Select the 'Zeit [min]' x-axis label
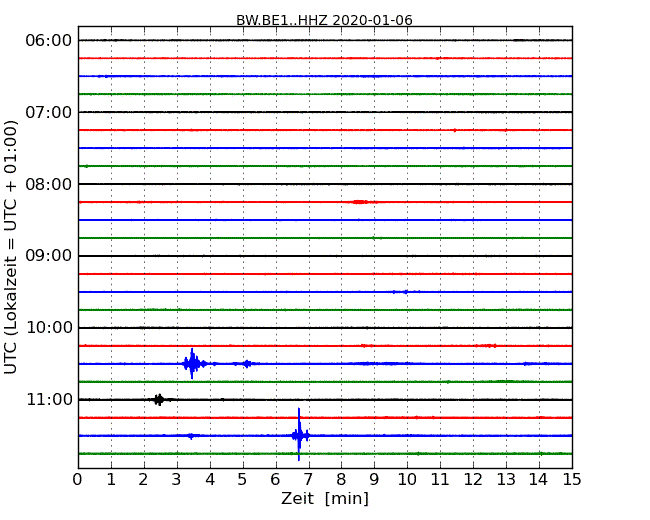Viewport: 650px width, 520px height. click(325, 498)
